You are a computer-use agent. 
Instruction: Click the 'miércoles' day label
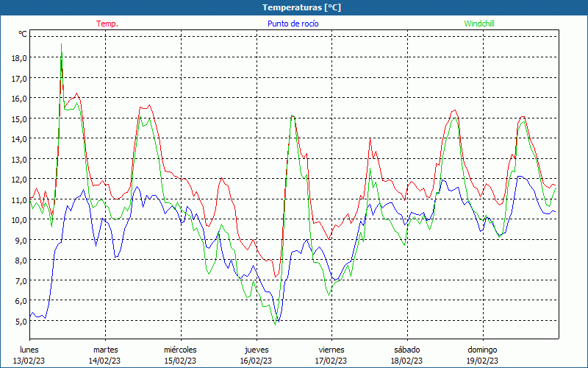point(180,350)
